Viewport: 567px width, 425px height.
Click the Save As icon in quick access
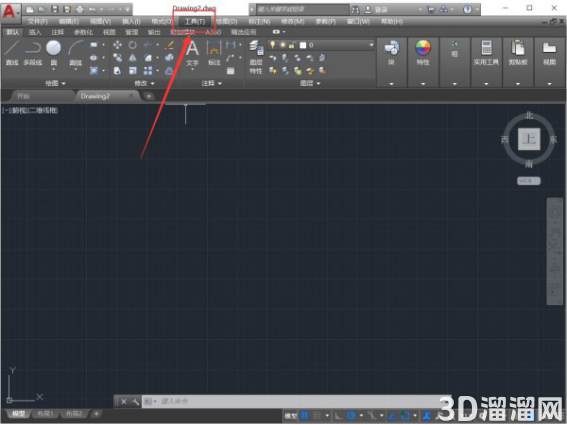67,9
